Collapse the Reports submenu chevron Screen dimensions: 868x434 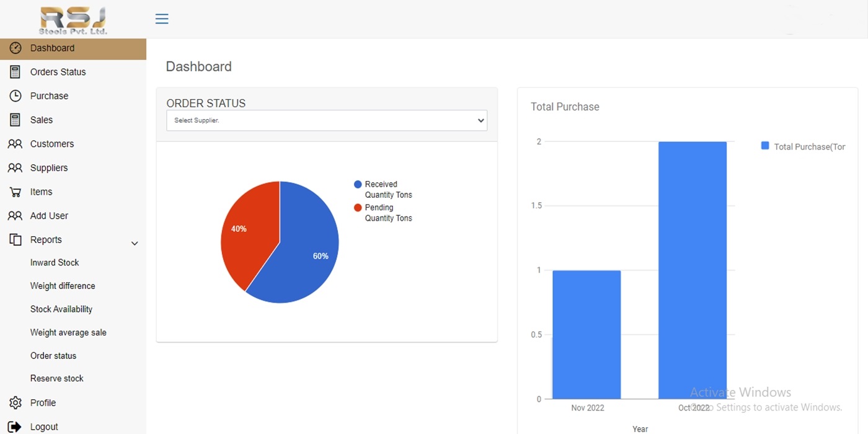click(135, 243)
